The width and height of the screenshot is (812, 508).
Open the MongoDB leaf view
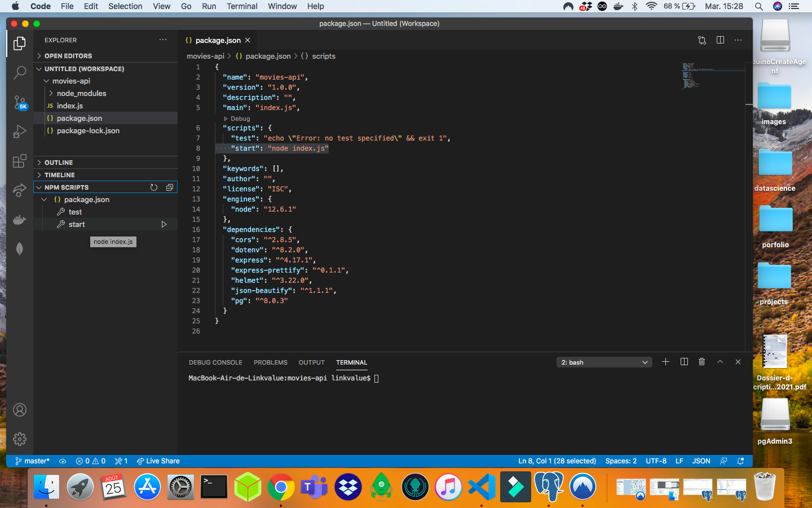point(20,249)
